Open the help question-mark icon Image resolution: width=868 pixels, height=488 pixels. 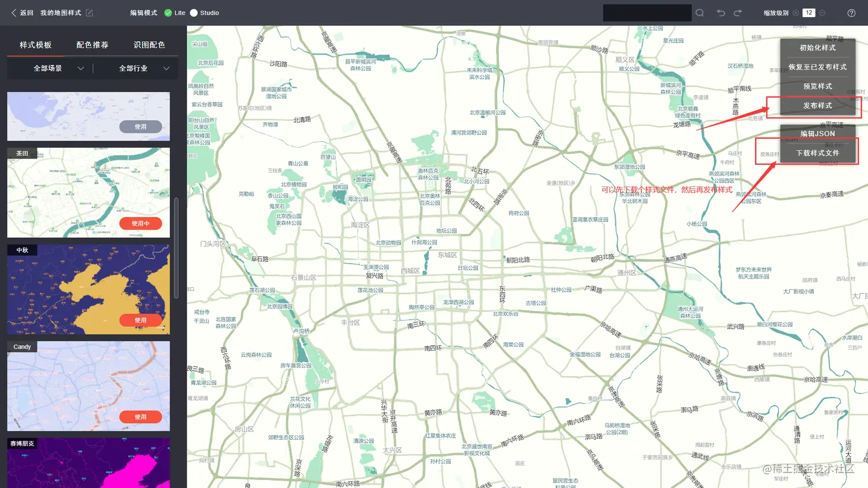(851, 13)
